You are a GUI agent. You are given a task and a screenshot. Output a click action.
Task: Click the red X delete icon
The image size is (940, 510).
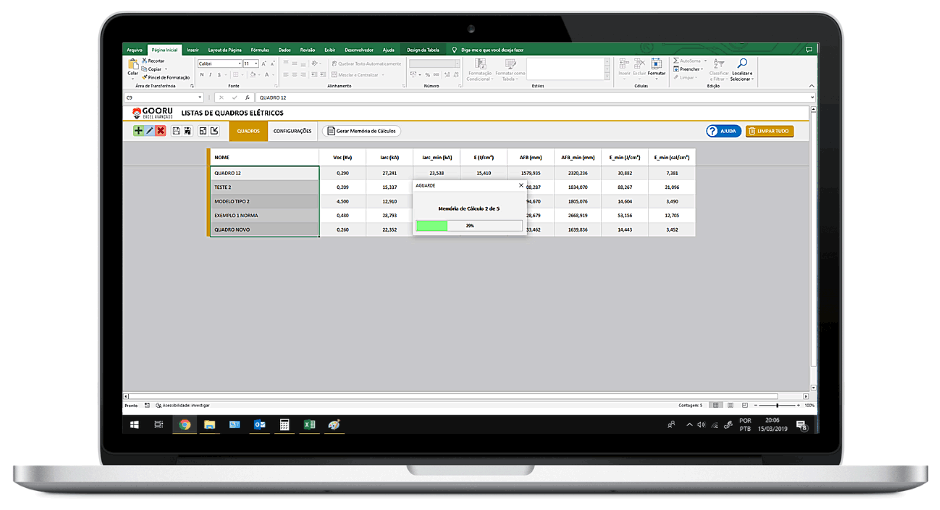pyautogui.click(x=161, y=131)
